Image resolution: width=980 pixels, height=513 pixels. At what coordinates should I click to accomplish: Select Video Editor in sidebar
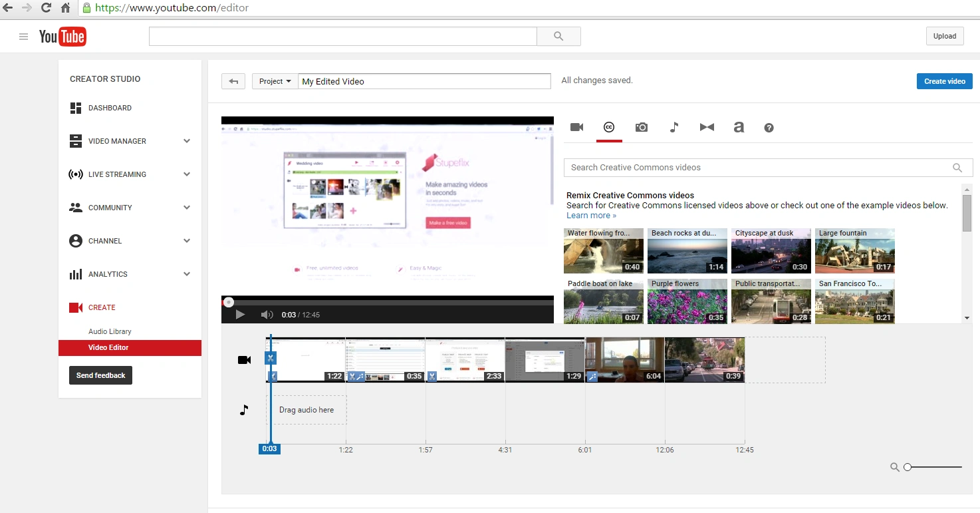(x=130, y=347)
